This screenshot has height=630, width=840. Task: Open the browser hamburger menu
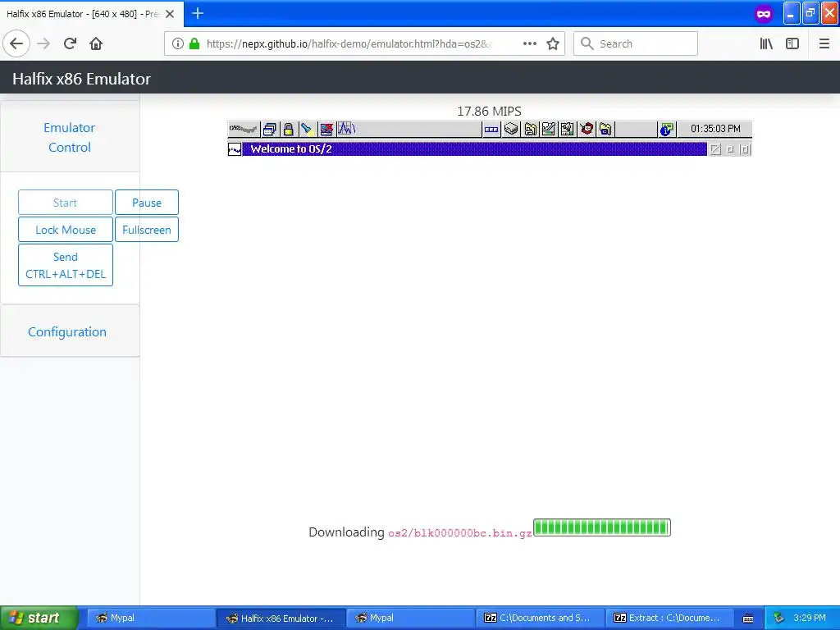(824, 44)
